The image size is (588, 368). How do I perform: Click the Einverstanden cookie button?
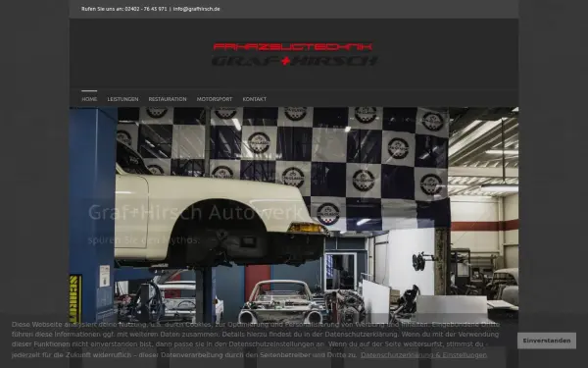click(547, 341)
